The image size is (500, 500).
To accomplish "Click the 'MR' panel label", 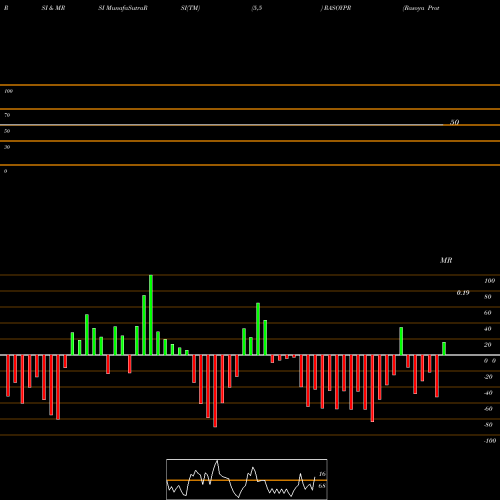I will coord(446,260).
